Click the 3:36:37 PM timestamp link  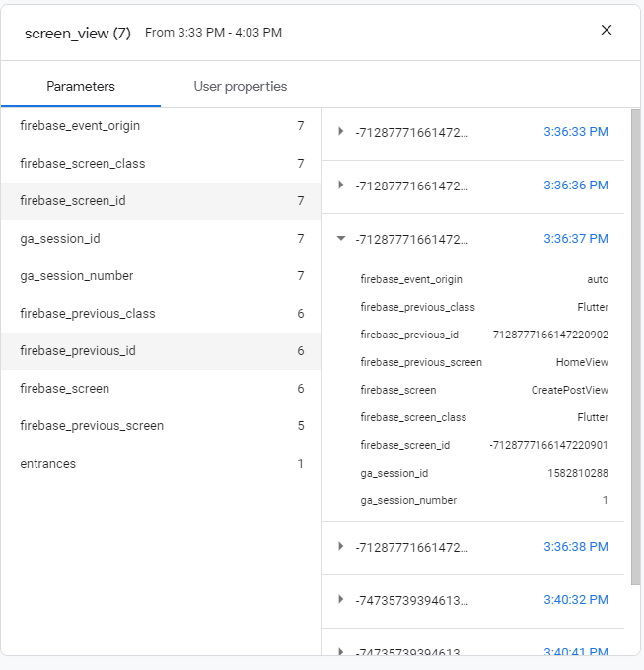(575, 239)
